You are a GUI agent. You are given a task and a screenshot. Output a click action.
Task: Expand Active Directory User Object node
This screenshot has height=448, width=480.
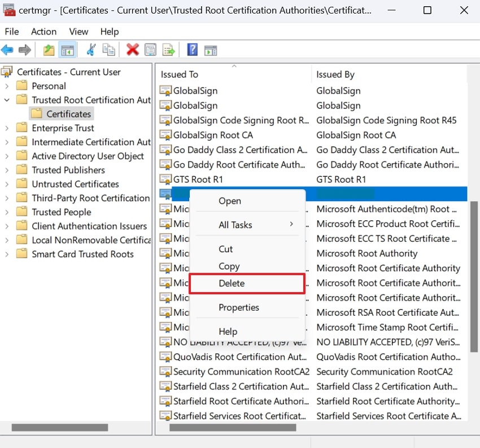[7, 156]
